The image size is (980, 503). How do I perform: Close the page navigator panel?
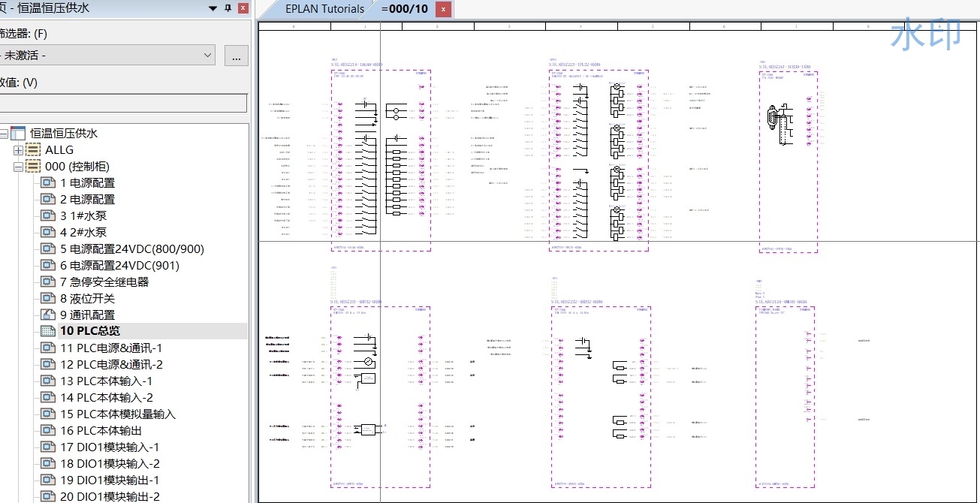click(x=243, y=8)
